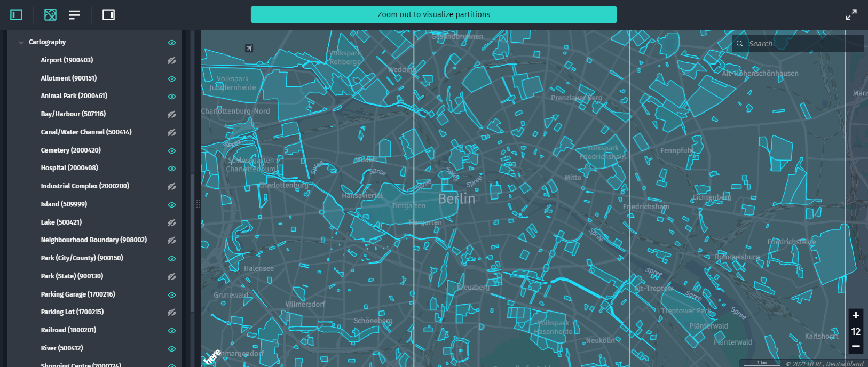Hide the Hospital (2000408) layer
Viewport: 868px width, 367px height.
tap(172, 168)
